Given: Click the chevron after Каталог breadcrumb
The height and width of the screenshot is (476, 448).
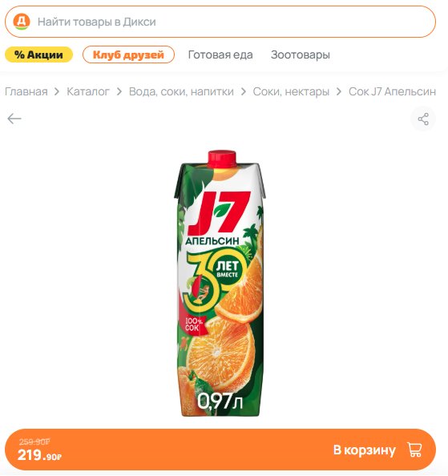Looking at the screenshot, I should [x=119, y=91].
